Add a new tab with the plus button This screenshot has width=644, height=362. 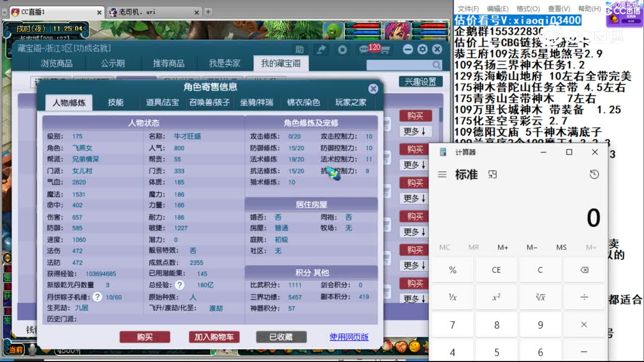(208, 12)
